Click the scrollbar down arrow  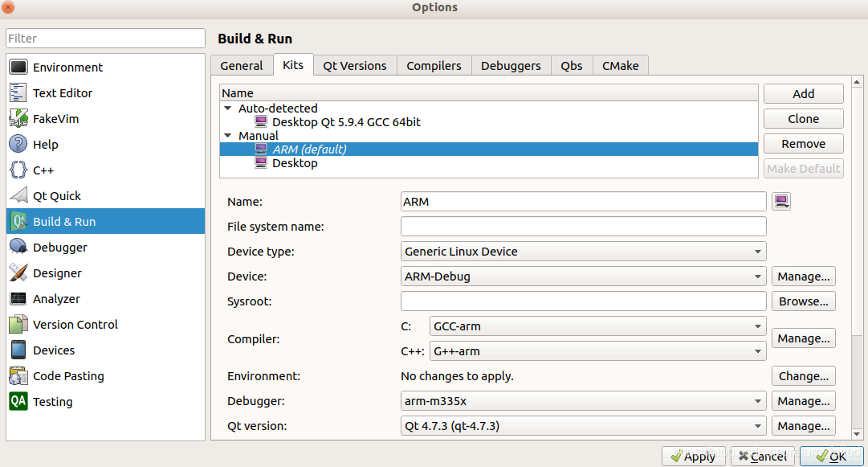857,434
